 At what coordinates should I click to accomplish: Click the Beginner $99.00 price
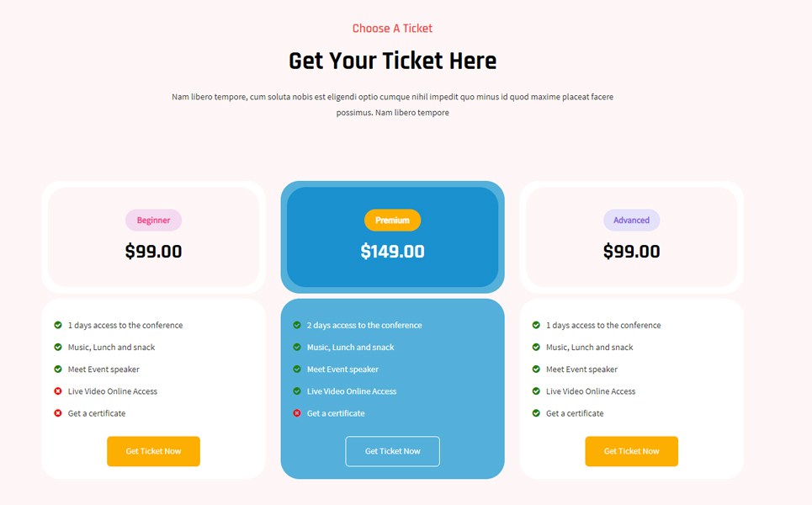(153, 252)
